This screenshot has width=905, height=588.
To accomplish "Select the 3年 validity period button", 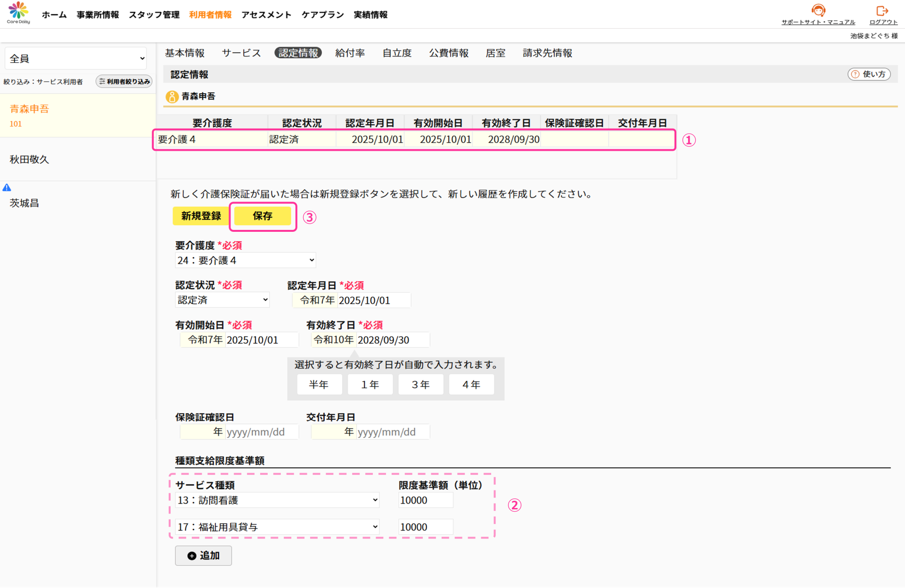I will pos(420,384).
